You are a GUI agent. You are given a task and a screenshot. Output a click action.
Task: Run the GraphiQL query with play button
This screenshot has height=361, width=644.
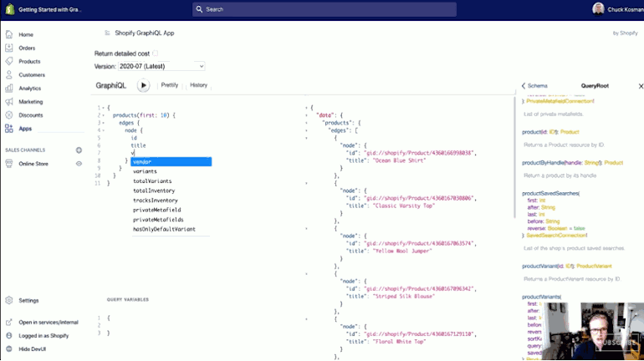[143, 85]
